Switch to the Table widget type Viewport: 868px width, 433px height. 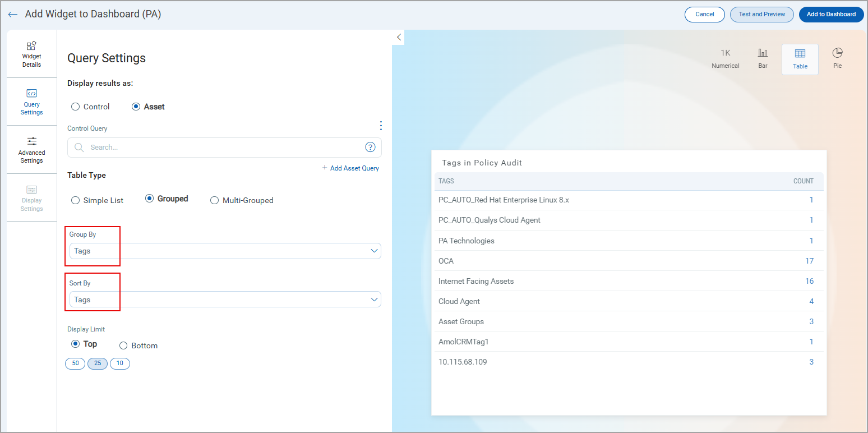(800, 59)
